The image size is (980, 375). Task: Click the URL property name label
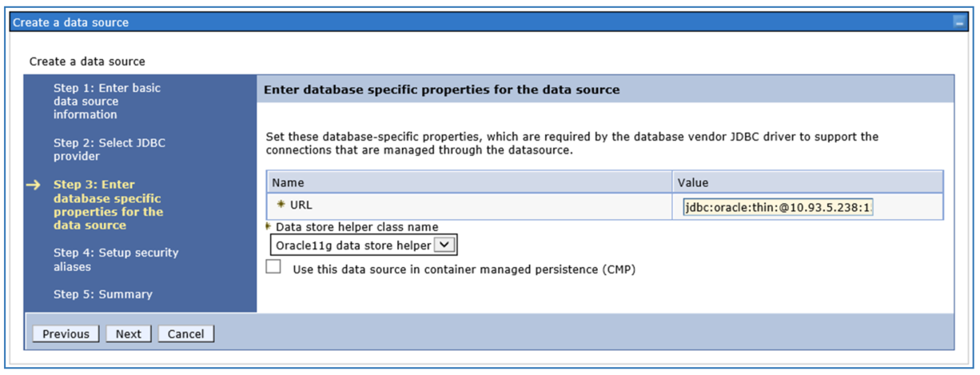pos(301,205)
